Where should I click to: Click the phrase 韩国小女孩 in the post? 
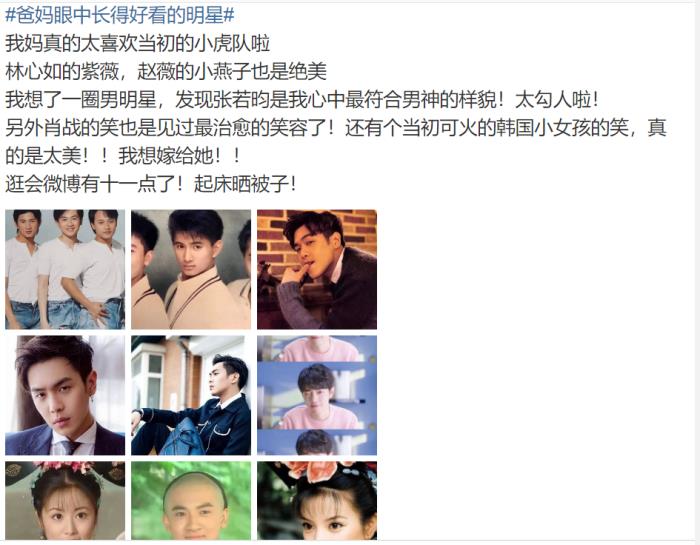544,128
